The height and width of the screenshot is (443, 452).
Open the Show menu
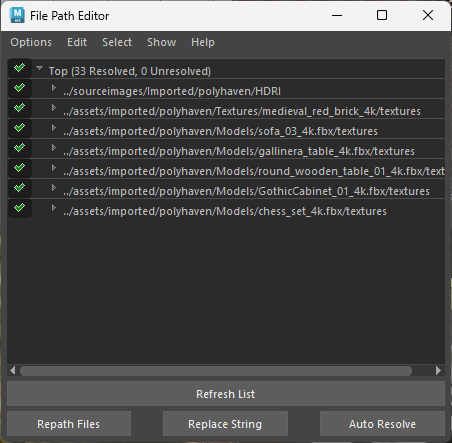click(162, 42)
